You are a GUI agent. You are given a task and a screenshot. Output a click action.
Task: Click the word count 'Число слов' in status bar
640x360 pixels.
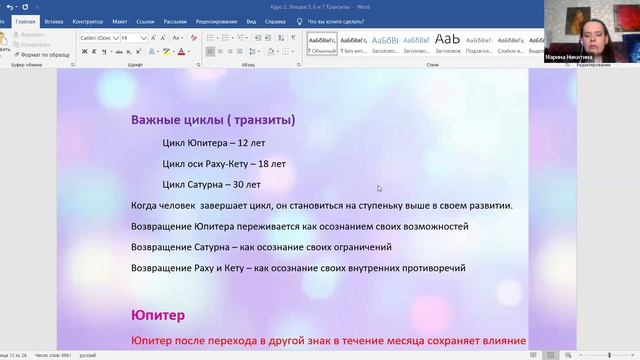[53, 356]
